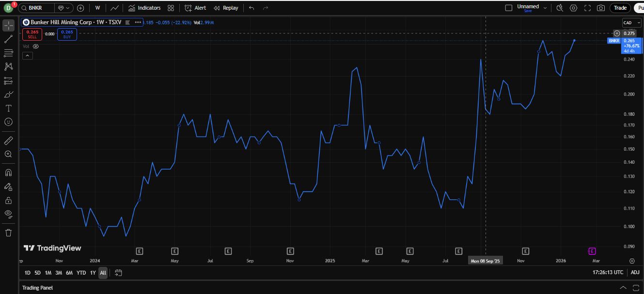Start bar Replay mode

(x=226, y=8)
